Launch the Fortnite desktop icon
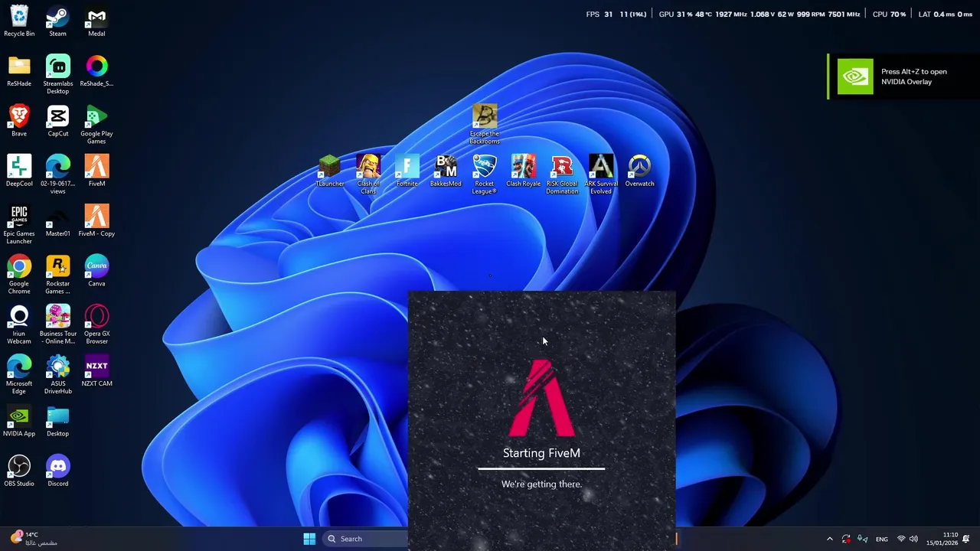 [407, 170]
